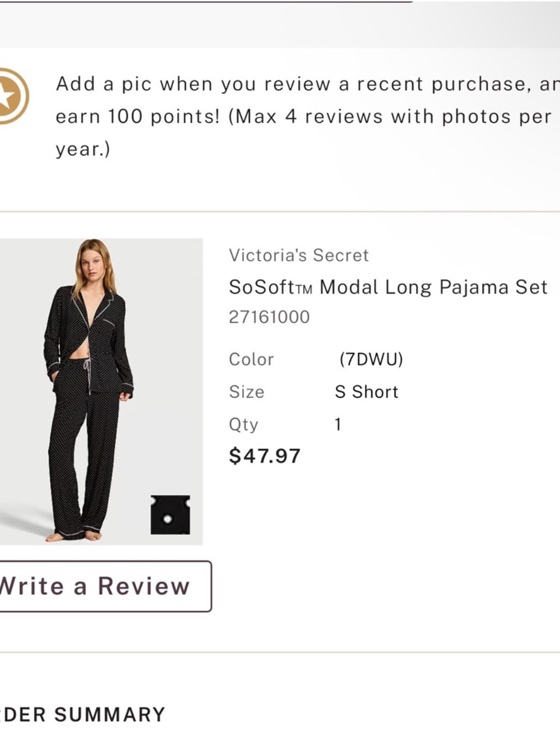Select the Color row label
This screenshot has width=560, height=747.
click(251, 359)
